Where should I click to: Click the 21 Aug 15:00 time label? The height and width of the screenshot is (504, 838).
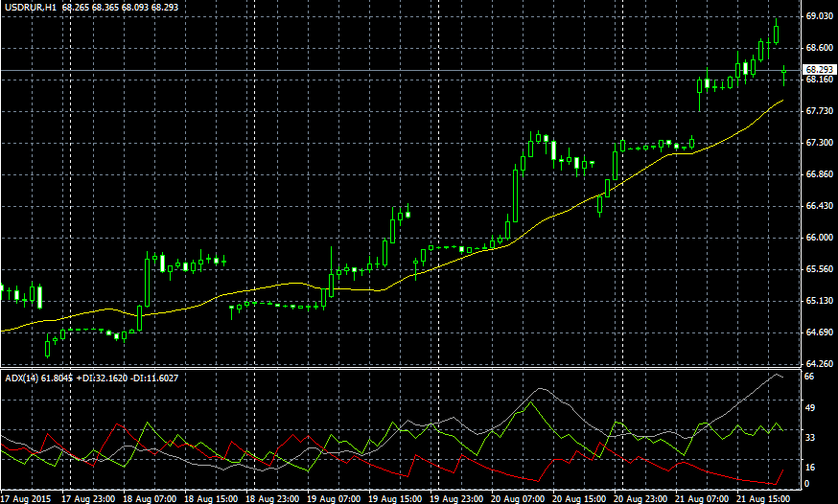[x=764, y=498]
